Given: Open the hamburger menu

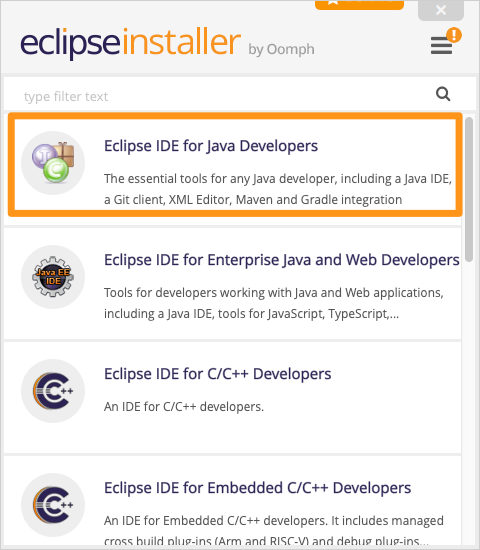Looking at the screenshot, I should tap(441, 46).
